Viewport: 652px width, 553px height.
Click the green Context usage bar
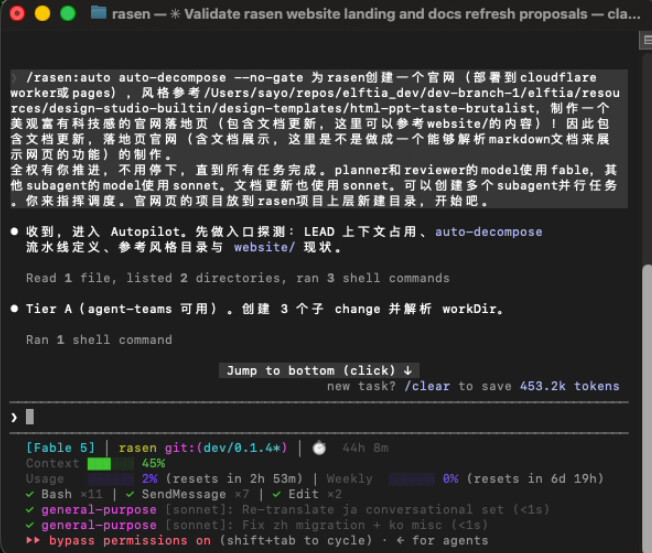pos(111,463)
